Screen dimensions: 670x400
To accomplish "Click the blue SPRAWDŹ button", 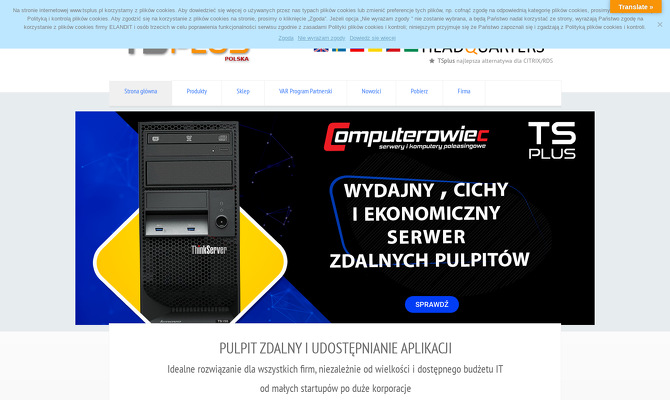I will 432,304.
